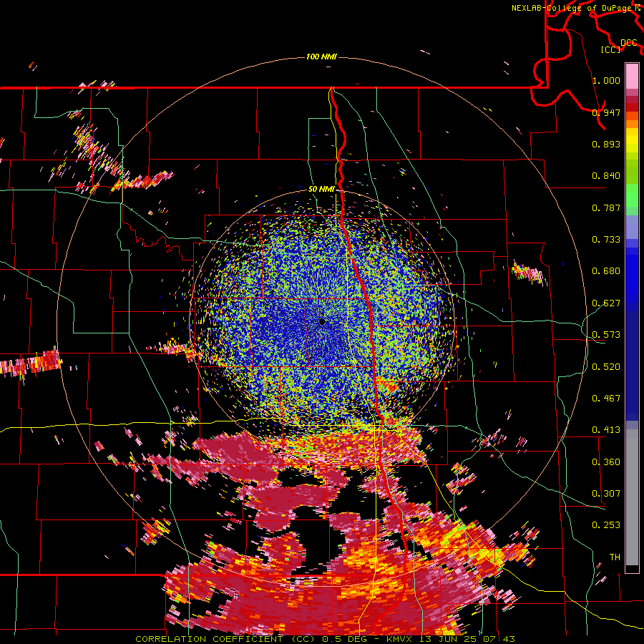The height and width of the screenshot is (644, 644).
Task: Click the 0.467 value on the color scale
Action: click(606, 398)
